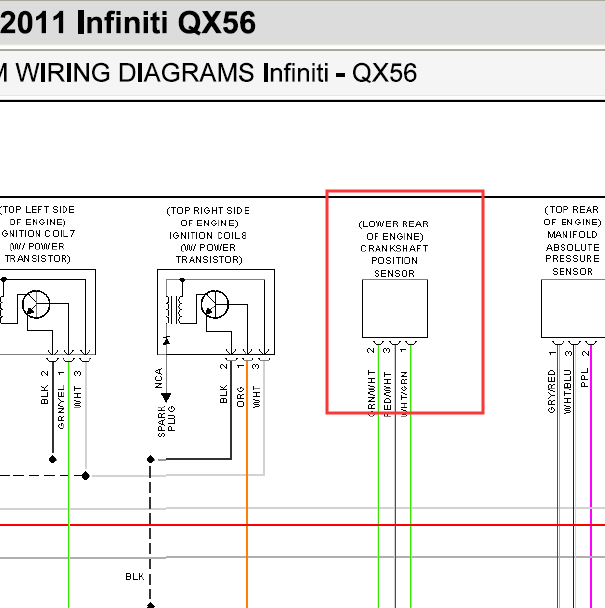Click the 'ORG' wire label on Coil 8
Viewport: 605px width, 608px height.
click(240, 396)
